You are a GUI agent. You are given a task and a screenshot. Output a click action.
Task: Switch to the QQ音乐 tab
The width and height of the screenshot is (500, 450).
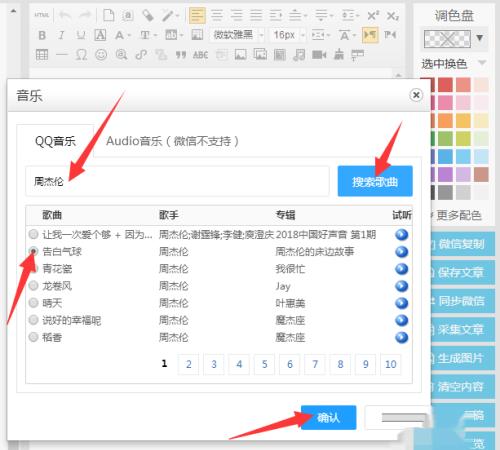[x=55, y=141]
